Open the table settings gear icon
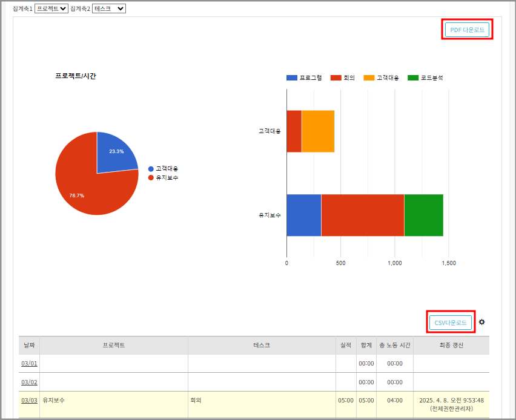The width and height of the screenshot is (516, 420). 481,322
